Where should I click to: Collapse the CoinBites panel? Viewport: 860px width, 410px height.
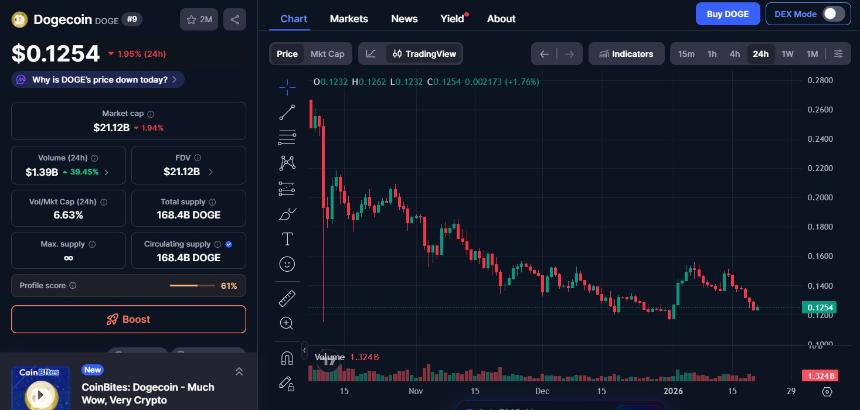(x=238, y=371)
